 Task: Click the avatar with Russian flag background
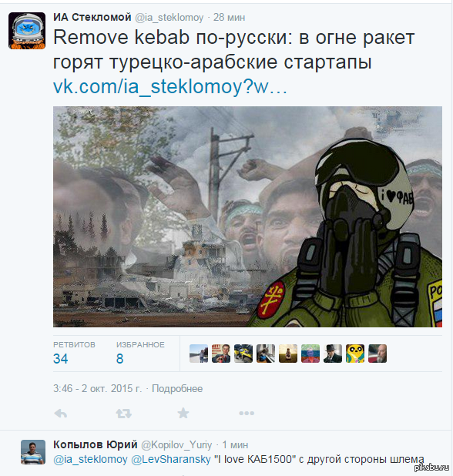(310, 354)
